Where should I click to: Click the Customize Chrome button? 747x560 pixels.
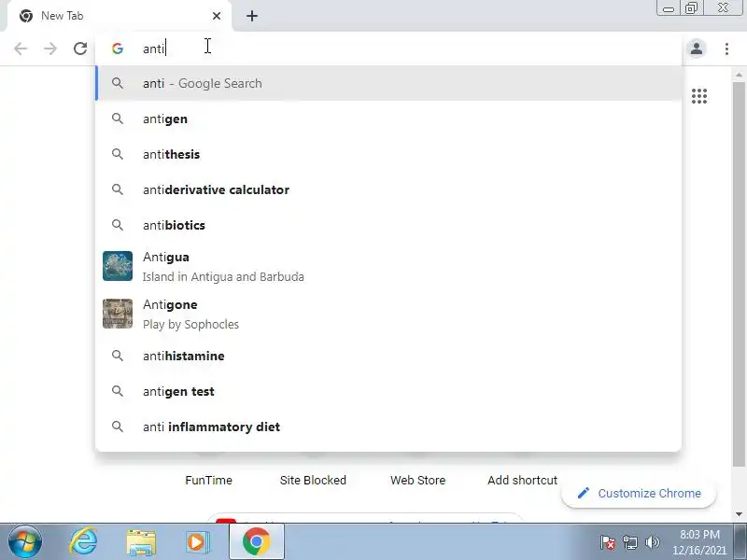click(639, 494)
